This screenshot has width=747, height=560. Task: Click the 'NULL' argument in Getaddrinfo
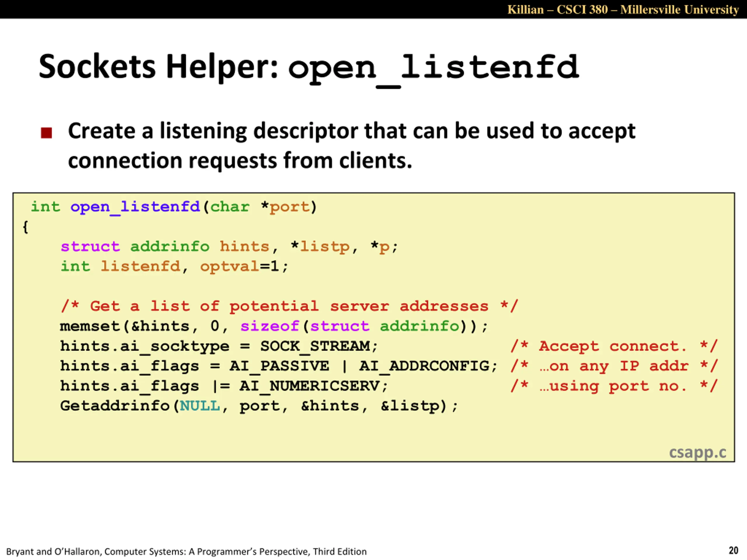click(200, 406)
